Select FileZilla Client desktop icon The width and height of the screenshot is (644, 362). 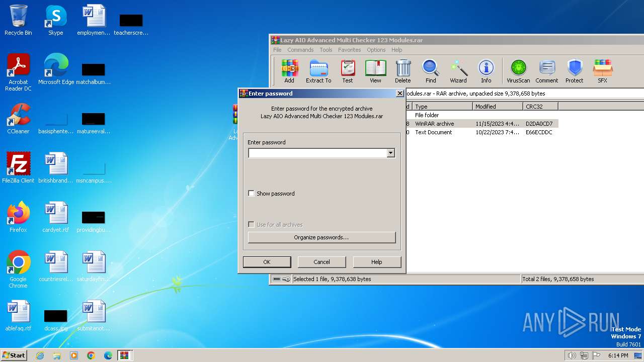[18, 168]
